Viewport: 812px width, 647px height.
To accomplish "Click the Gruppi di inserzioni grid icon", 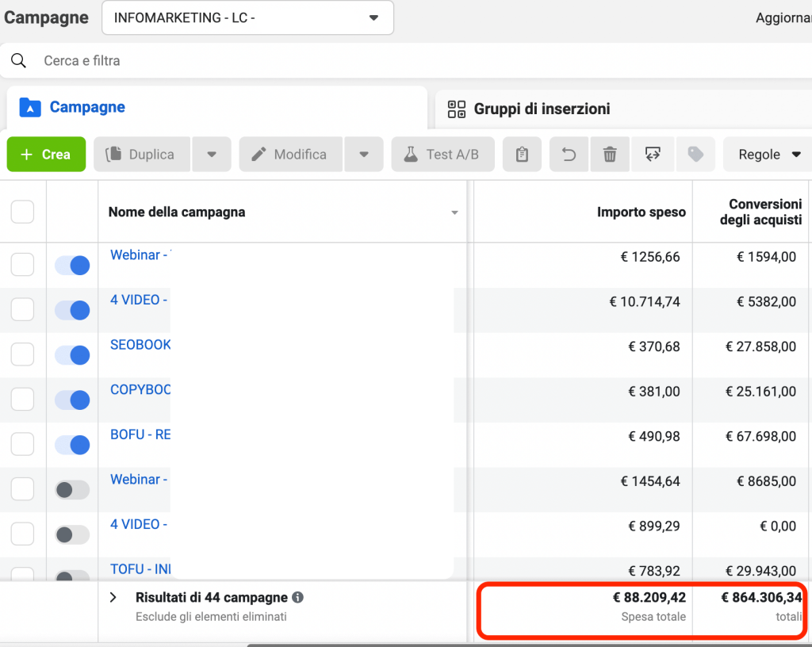I will coord(456,109).
